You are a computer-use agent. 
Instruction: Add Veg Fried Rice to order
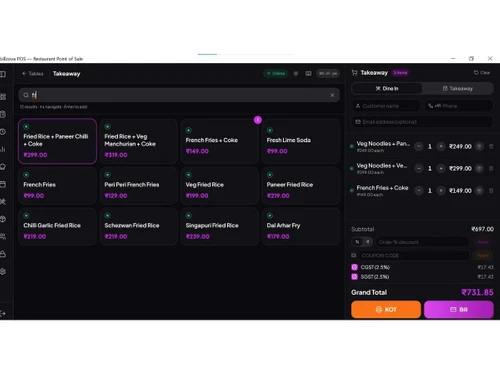[x=219, y=186]
